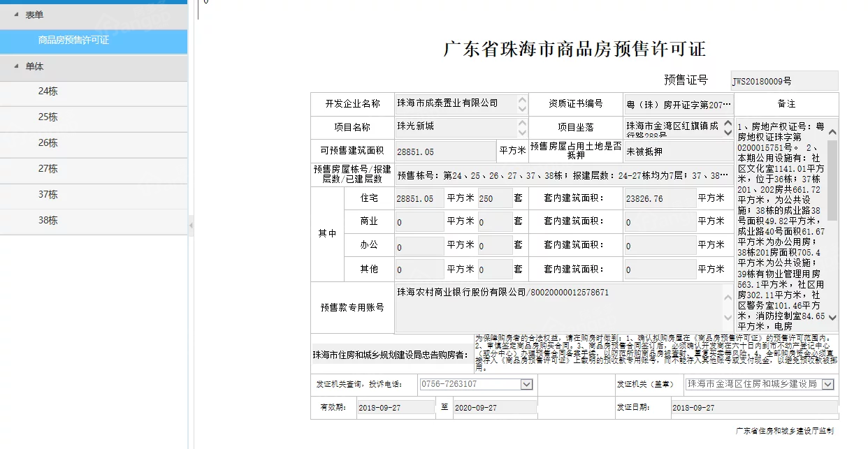Click 商业 套内建筑面积 field
868x449 pixels.
click(x=660, y=222)
